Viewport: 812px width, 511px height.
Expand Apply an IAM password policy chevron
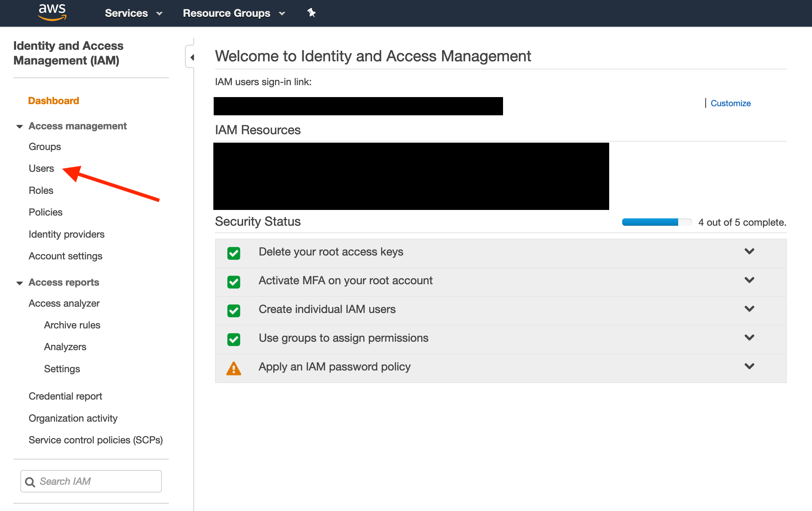749,366
